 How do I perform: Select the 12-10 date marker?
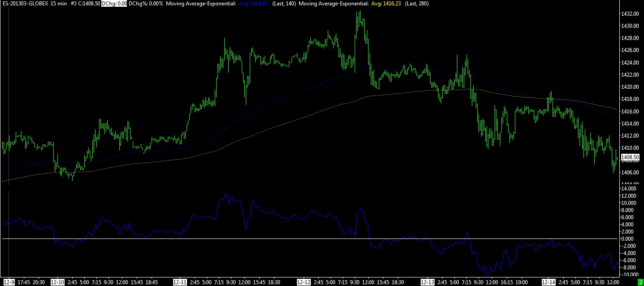pos(58,282)
